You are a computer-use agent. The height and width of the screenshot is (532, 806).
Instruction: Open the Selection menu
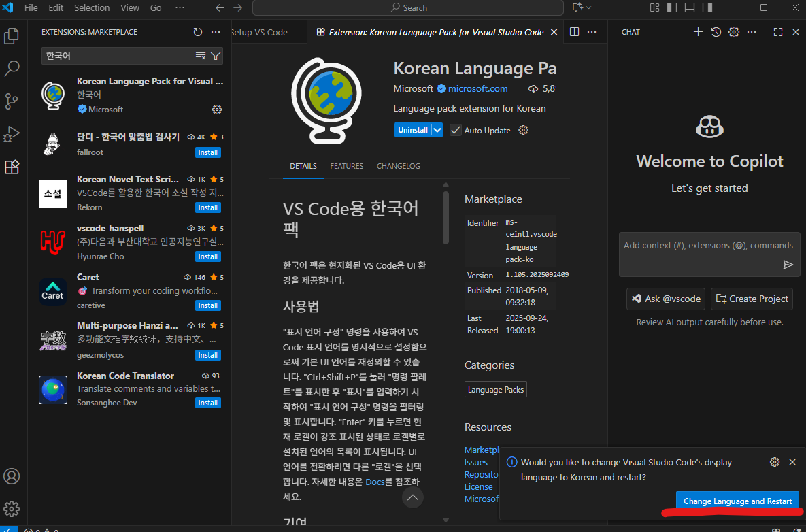point(92,7)
